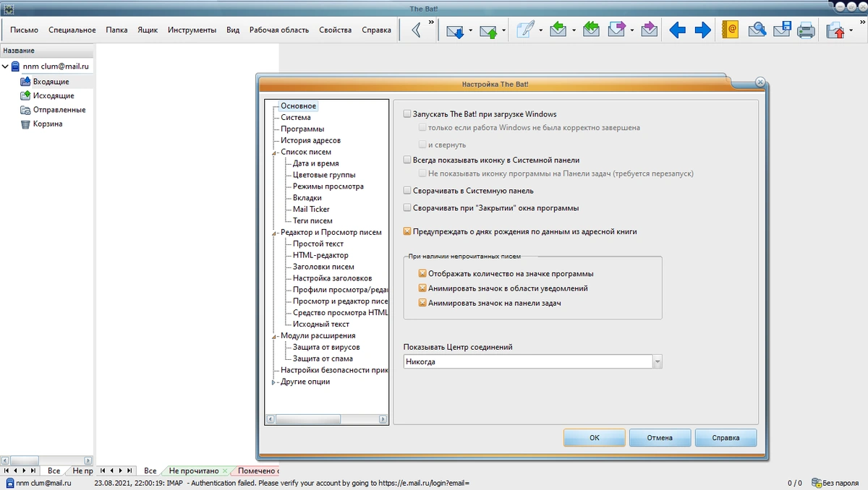Click the trash icon beside Корзина
The width and height of the screenshot is (868, 490).
point(25,124)
